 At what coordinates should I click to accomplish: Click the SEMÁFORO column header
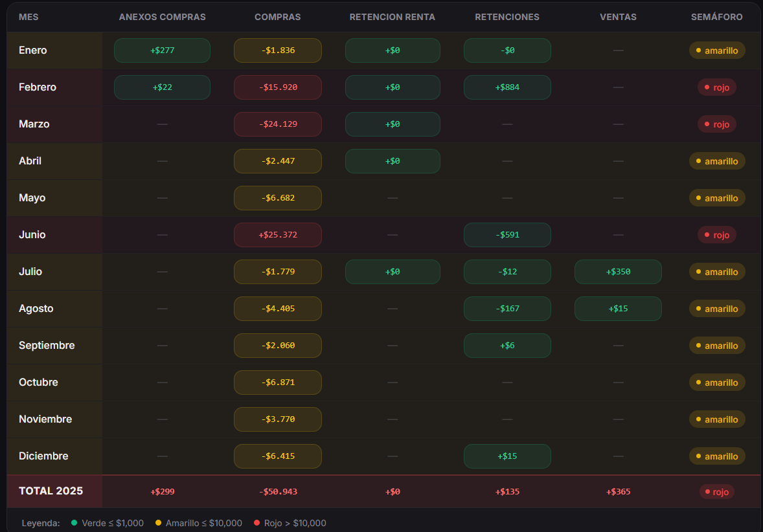click(x=716, y=17)
